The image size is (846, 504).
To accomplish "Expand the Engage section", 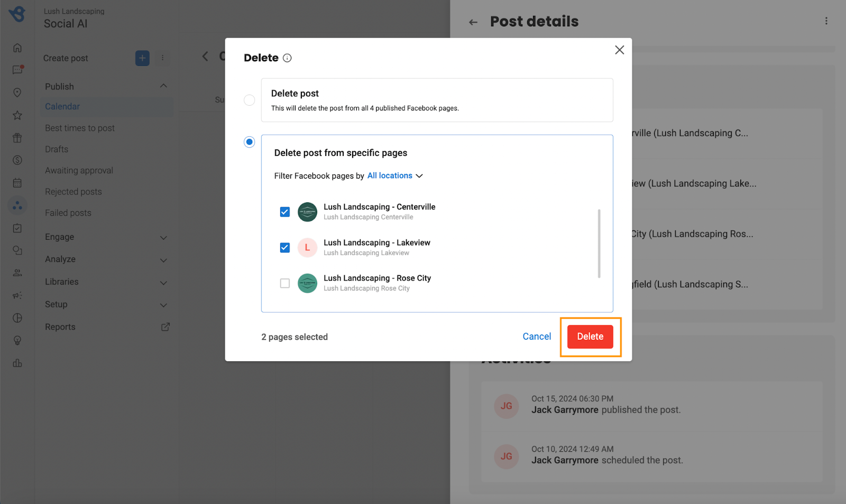I will (106, 237).
